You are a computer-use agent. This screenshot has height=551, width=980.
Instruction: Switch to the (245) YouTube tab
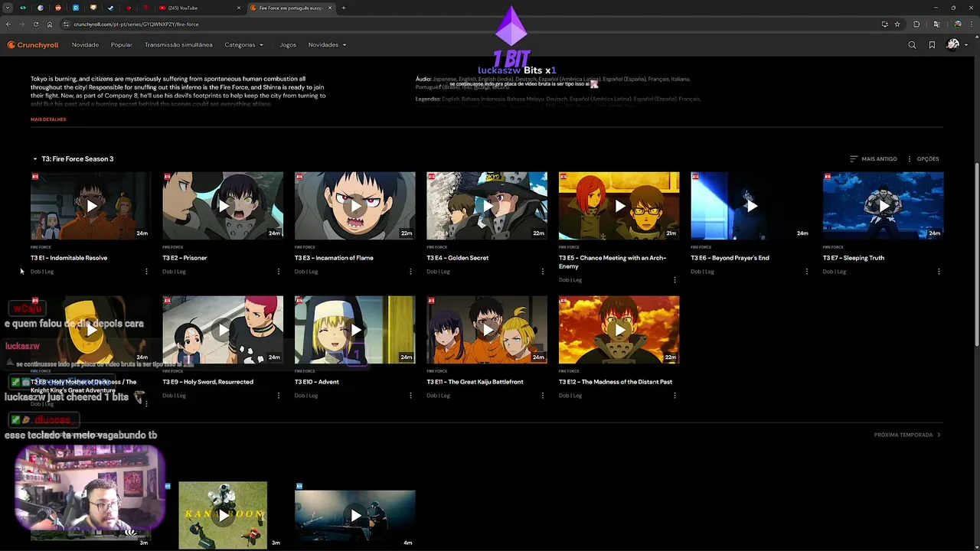199,8
